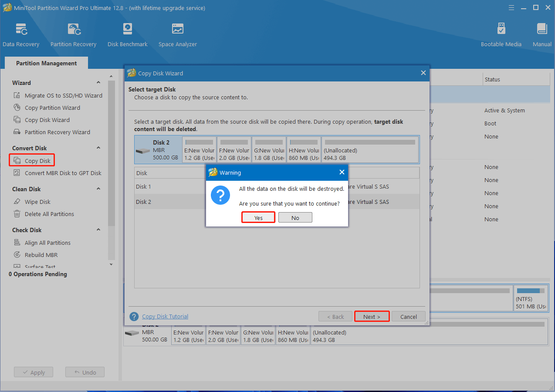Collapse the Wizard section
The height and width of the screenshot is (392, 555).
(98, 83)
